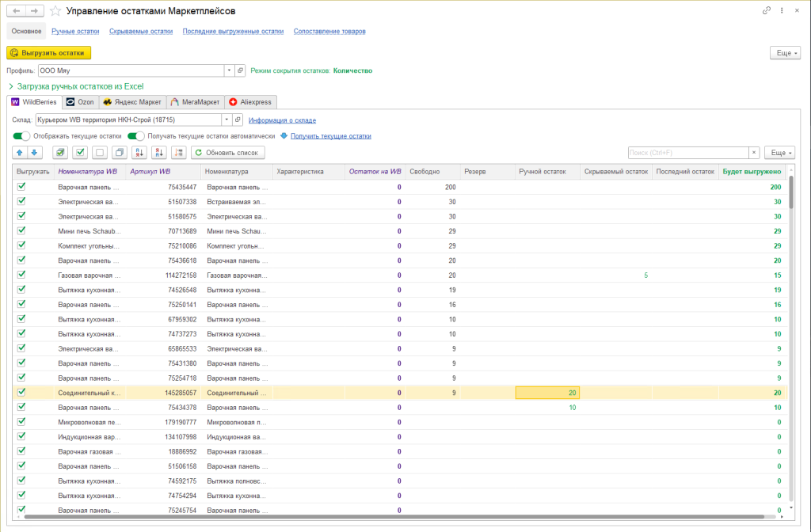Image resolution: width=811 pixels, height=532 pixels.
Task: Open the three-dot window menu
Action: point(782,11)
